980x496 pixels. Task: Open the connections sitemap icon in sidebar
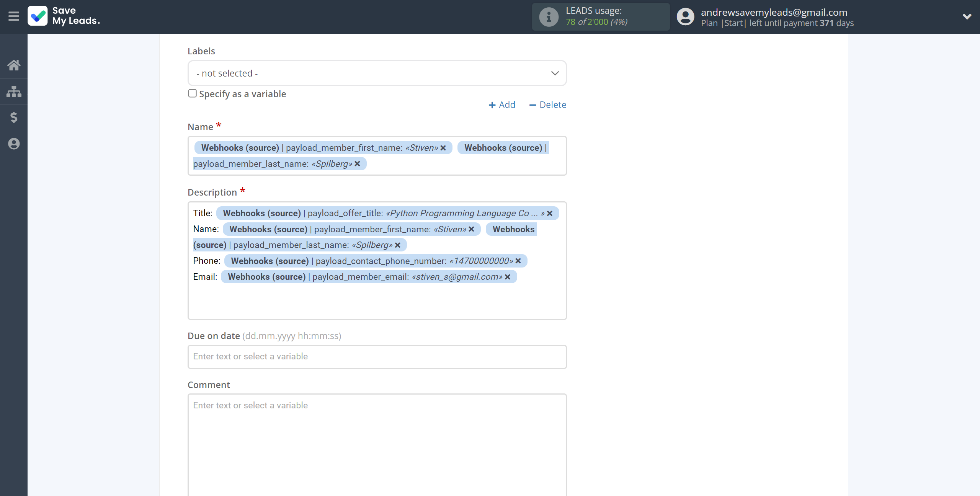pyautogui.click(x=14, y=91)
